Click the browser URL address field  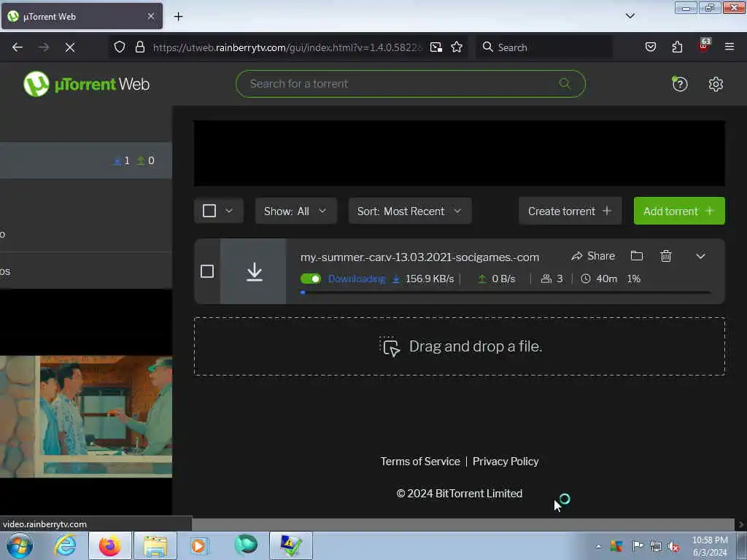pos(287,47)
